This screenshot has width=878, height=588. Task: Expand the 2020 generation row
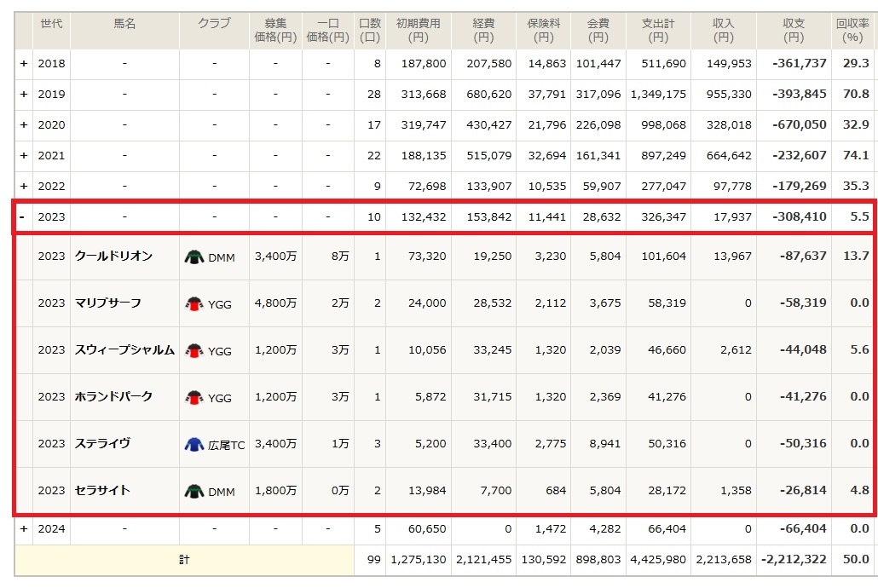point(24,125)
